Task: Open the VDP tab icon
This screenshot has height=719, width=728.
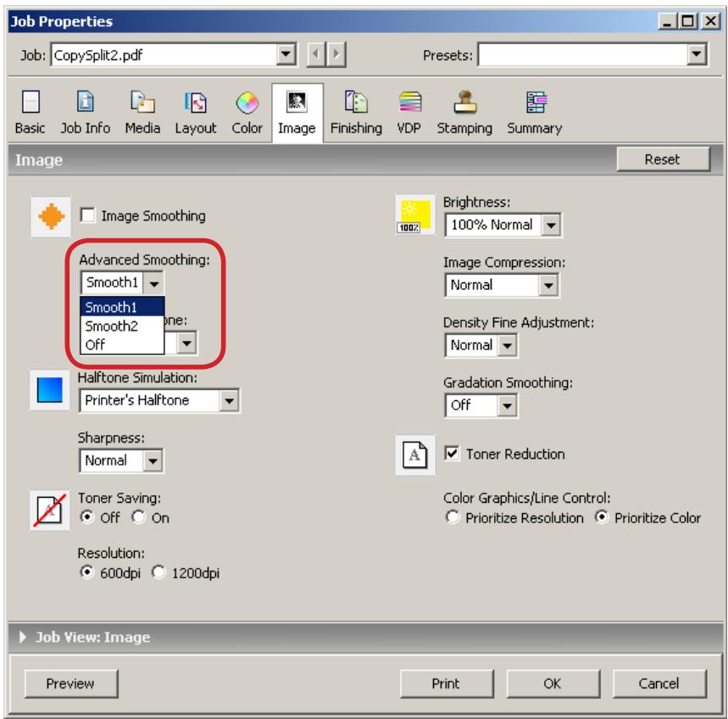Action: coord(410,102)
